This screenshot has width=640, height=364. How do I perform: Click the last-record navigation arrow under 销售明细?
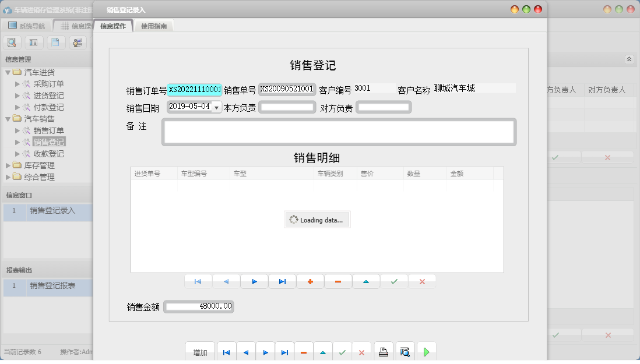[282, 281]
